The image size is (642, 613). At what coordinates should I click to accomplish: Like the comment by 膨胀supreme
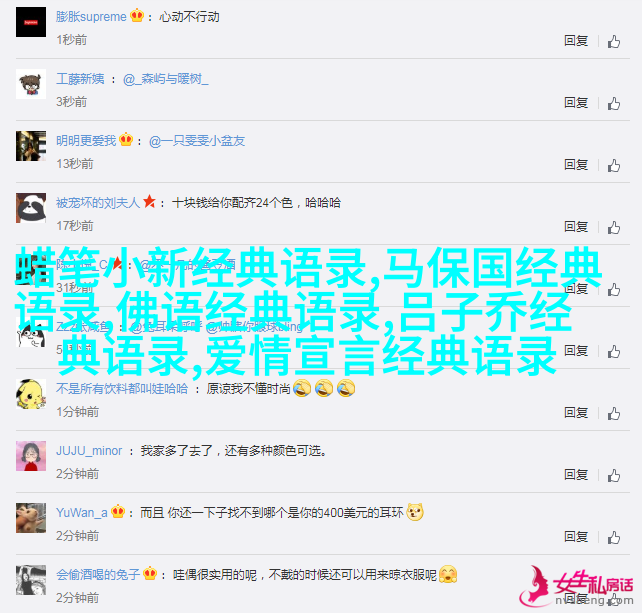613,41
